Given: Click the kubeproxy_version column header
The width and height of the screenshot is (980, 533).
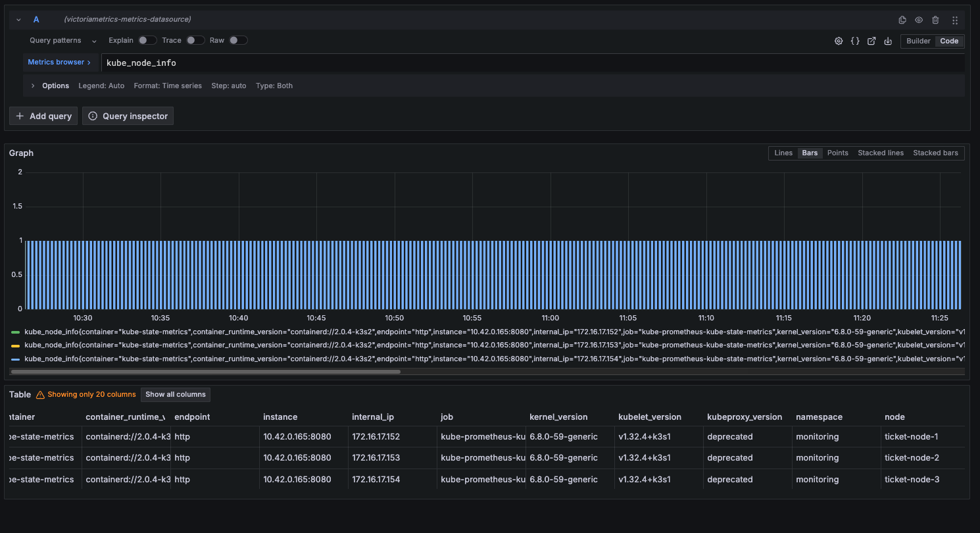Looking at the screenshot, I should 745,417.
